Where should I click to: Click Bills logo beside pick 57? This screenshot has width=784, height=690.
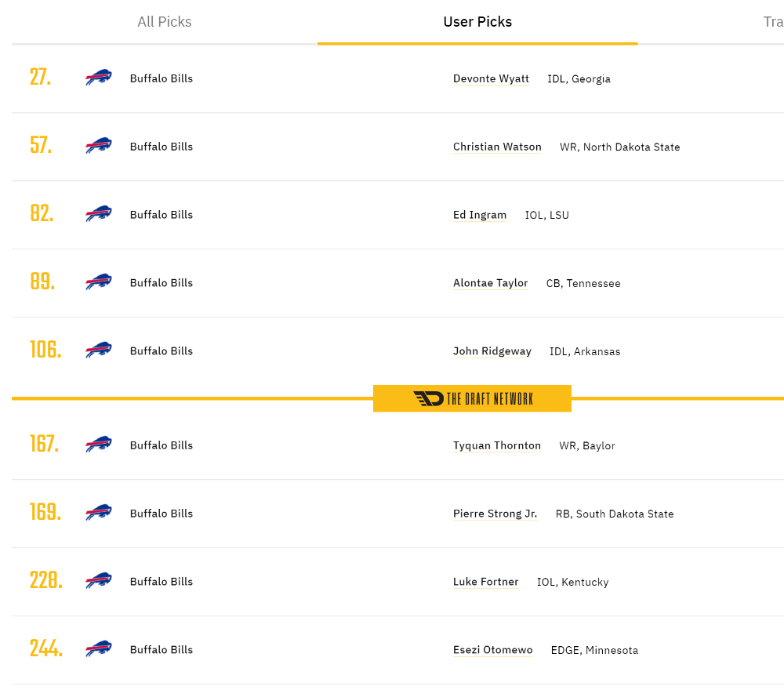point(99,146)
